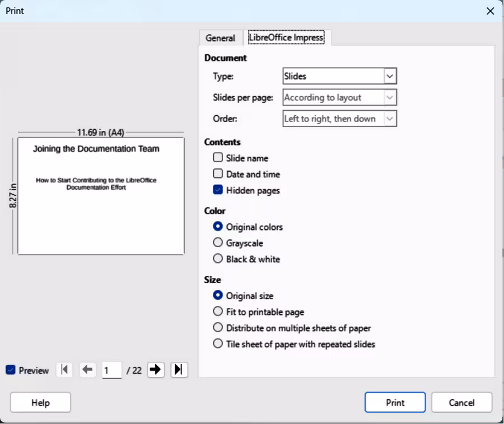Click the page number input field
The height and width of the screenshot is (424, 504).
[x=112, y=370]
